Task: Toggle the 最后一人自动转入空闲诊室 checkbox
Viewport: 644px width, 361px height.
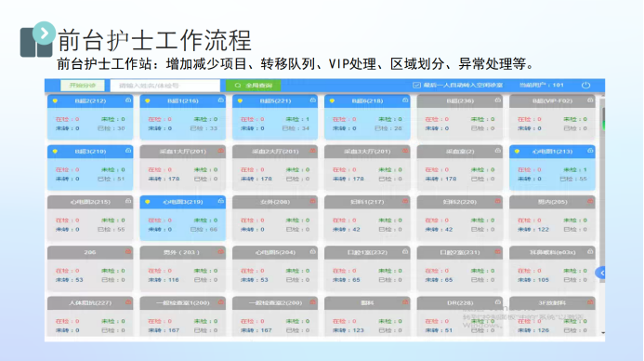Action: (x=416, y=85)
